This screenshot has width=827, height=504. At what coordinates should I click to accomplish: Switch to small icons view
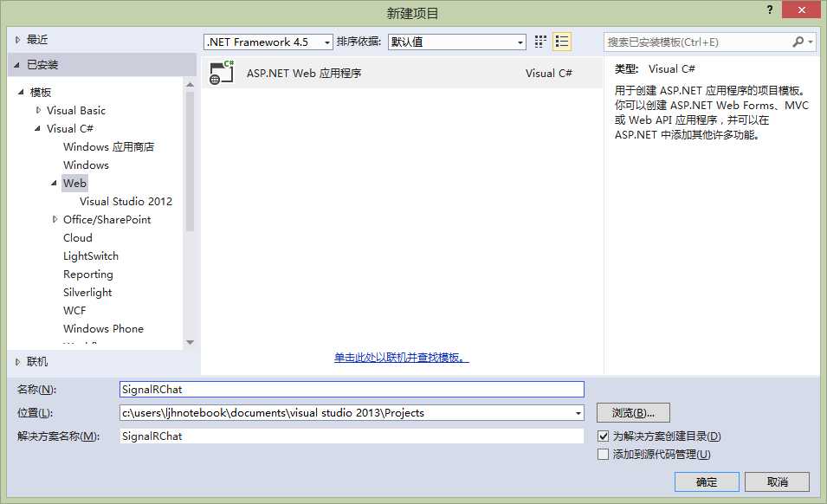(x=540, y=42)
